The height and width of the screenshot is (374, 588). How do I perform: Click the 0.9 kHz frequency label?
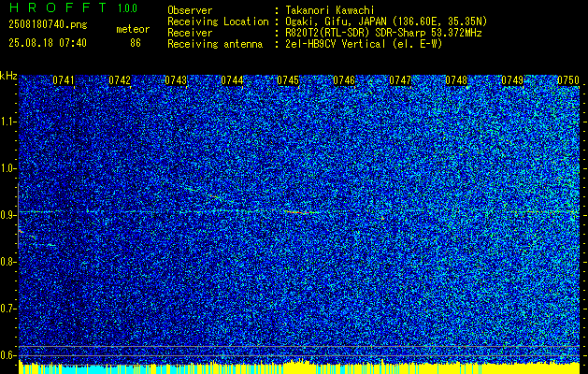point(7,215)
